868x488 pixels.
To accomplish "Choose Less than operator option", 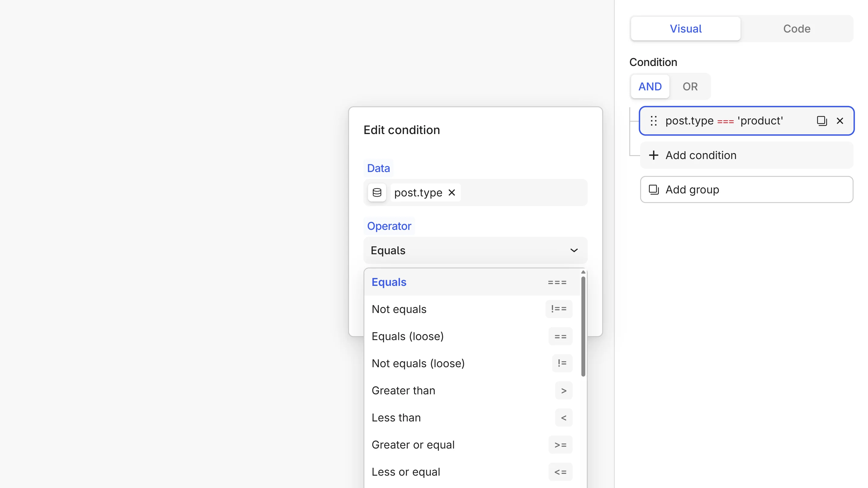I will pyautogui.click(x=472, y=418).
